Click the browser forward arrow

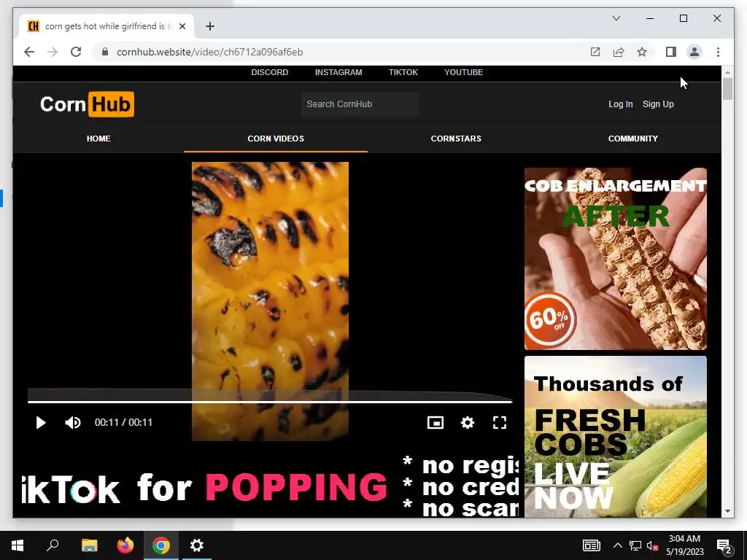click(53, 52)
